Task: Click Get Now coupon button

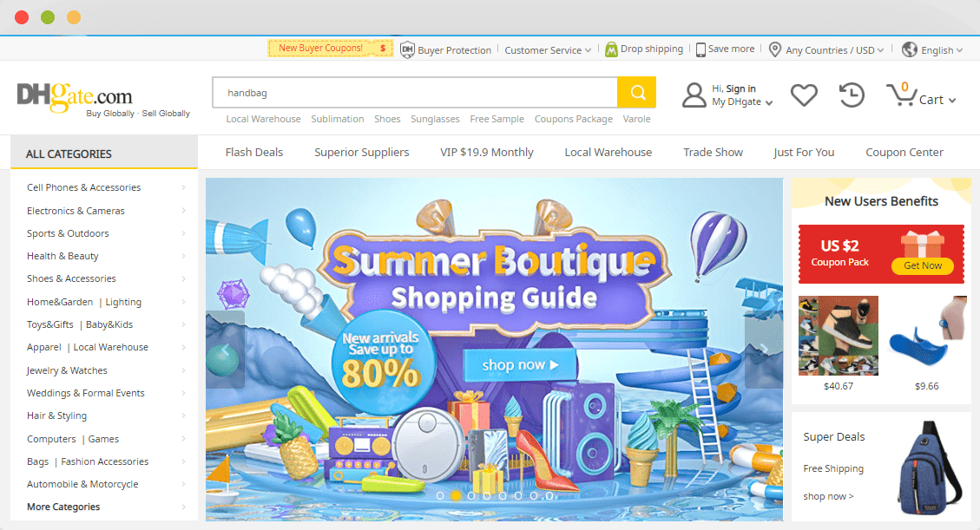Action: coord(923,265)
